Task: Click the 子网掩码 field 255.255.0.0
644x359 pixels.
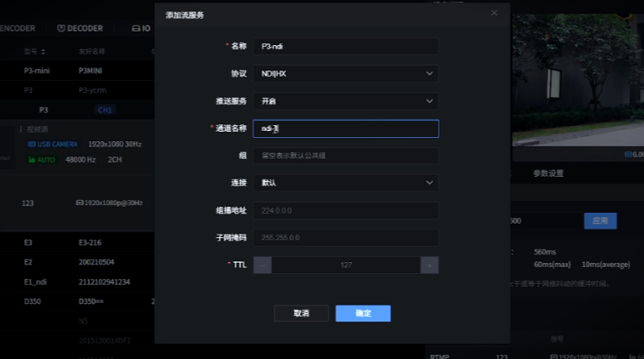Action: pyautogui.click(x=346, y=237)
